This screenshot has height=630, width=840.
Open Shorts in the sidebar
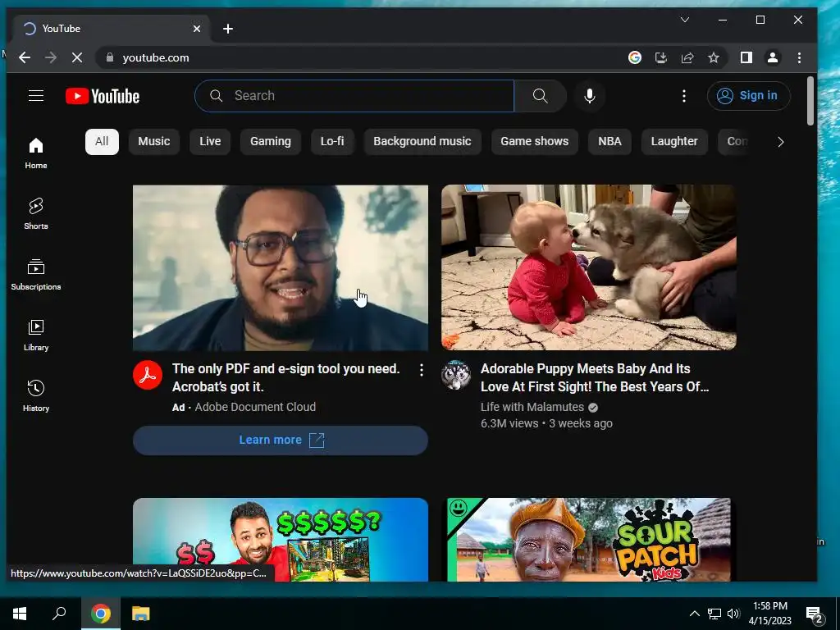(x=36, y=214)
